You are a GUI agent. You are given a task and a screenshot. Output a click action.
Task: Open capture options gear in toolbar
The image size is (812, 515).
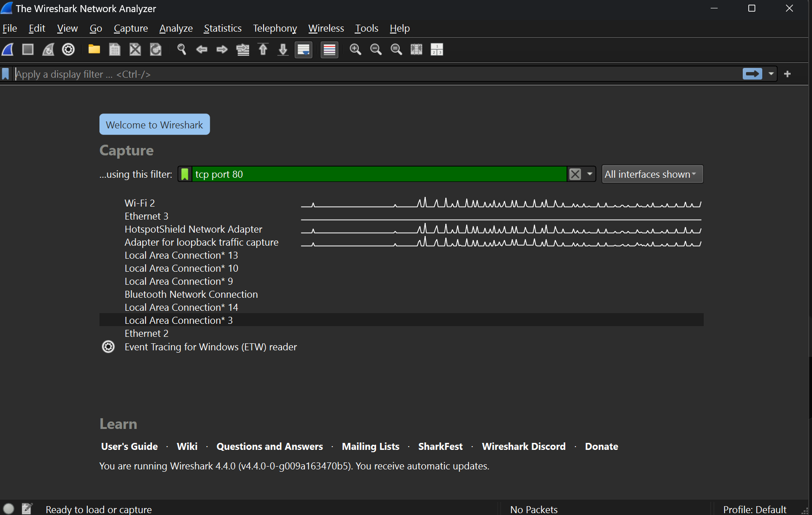[68, 49]
